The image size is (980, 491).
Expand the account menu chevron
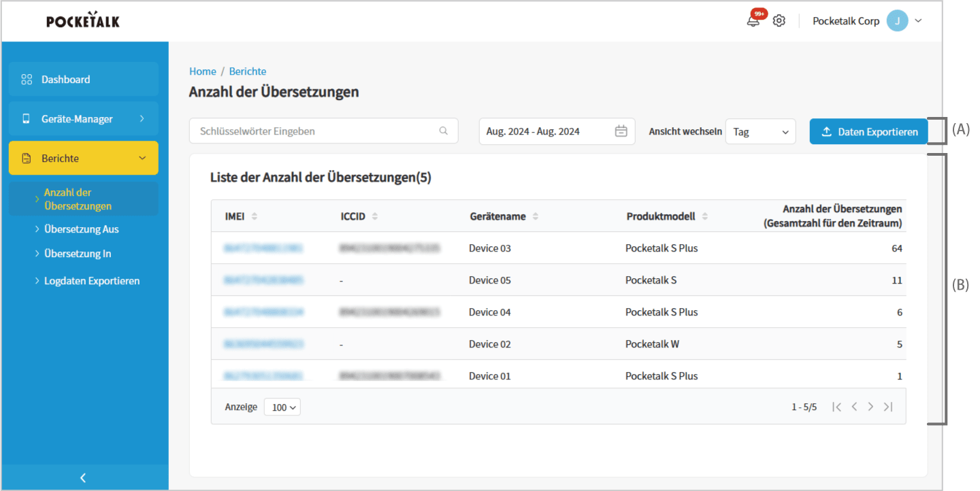[918, 20]
